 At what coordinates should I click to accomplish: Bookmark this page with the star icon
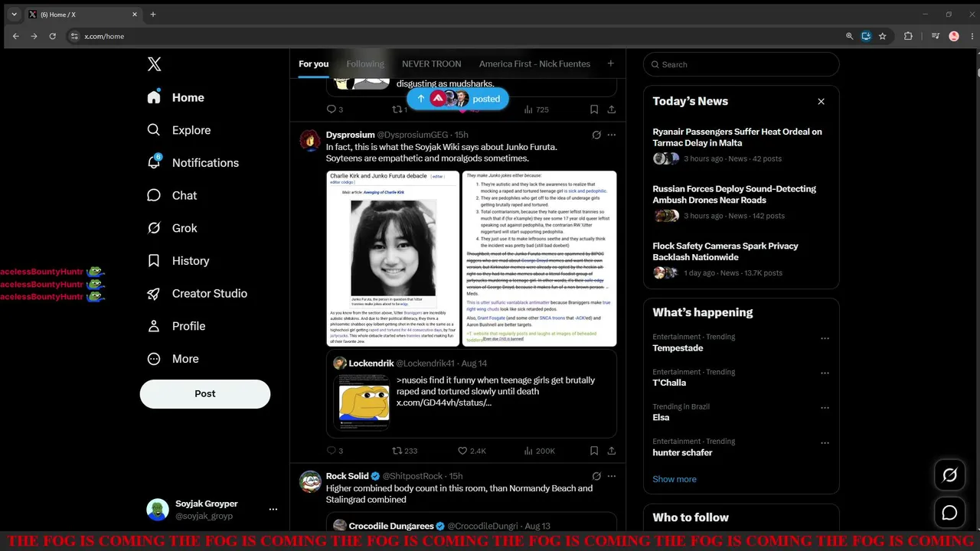point(883,36)
